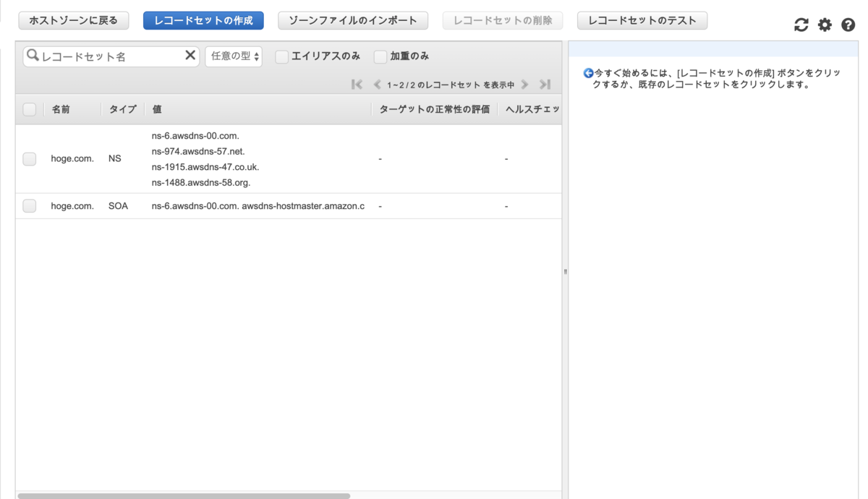Go to the next page of record sets
The image size is (868, 499).
[x=525, y=85]
